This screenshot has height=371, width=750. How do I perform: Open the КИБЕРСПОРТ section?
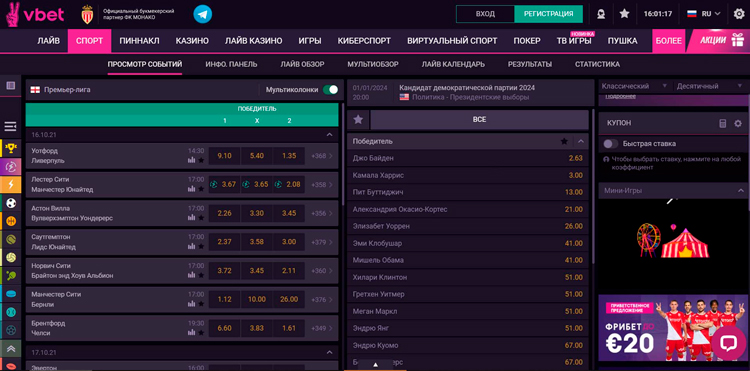[364, 41]
